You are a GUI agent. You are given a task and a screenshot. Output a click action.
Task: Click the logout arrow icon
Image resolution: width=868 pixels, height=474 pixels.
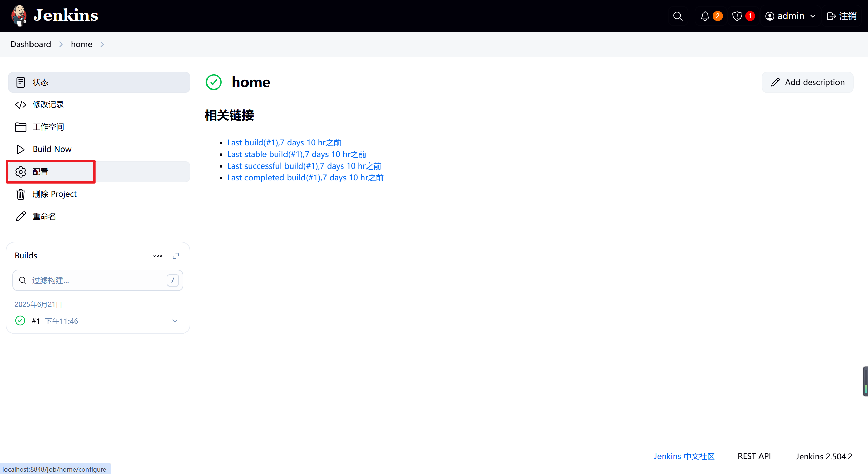[831, 16]
